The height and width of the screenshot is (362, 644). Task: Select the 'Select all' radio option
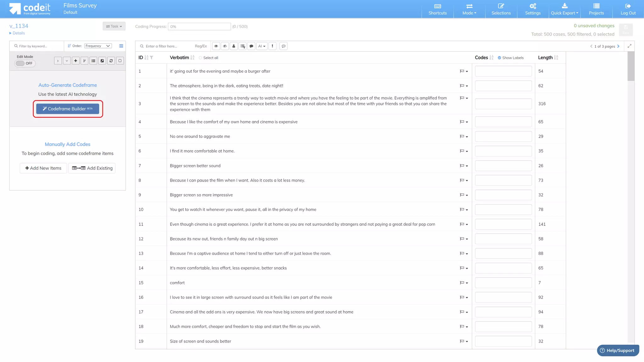pos(200,58)
